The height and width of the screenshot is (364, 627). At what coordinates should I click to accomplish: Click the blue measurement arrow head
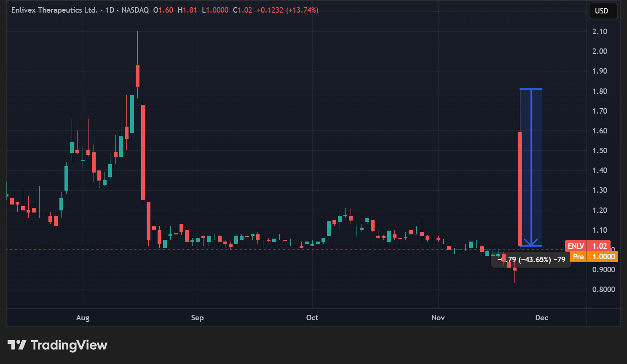tap(531, 243)
